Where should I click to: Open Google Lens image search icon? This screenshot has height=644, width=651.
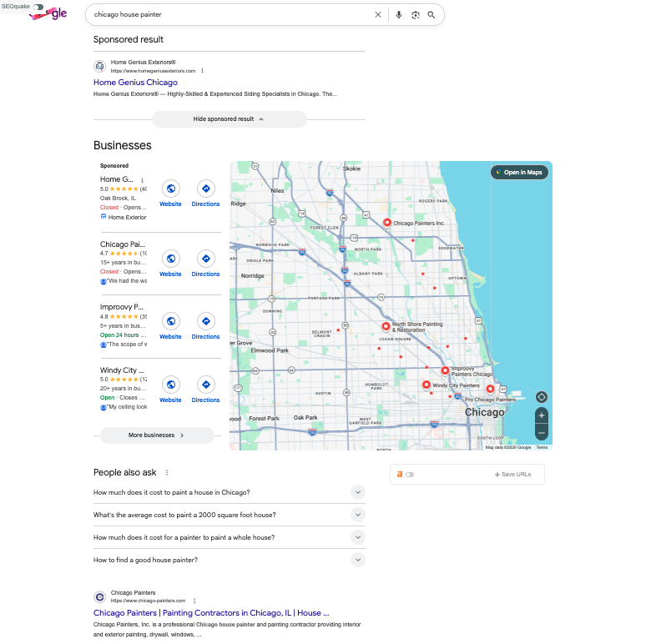(x=415, y=14)
